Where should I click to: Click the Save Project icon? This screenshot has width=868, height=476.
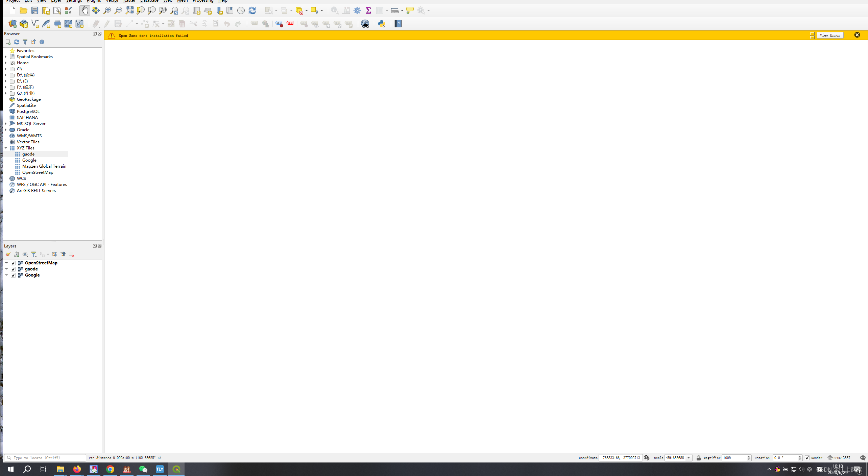[35, 10]
